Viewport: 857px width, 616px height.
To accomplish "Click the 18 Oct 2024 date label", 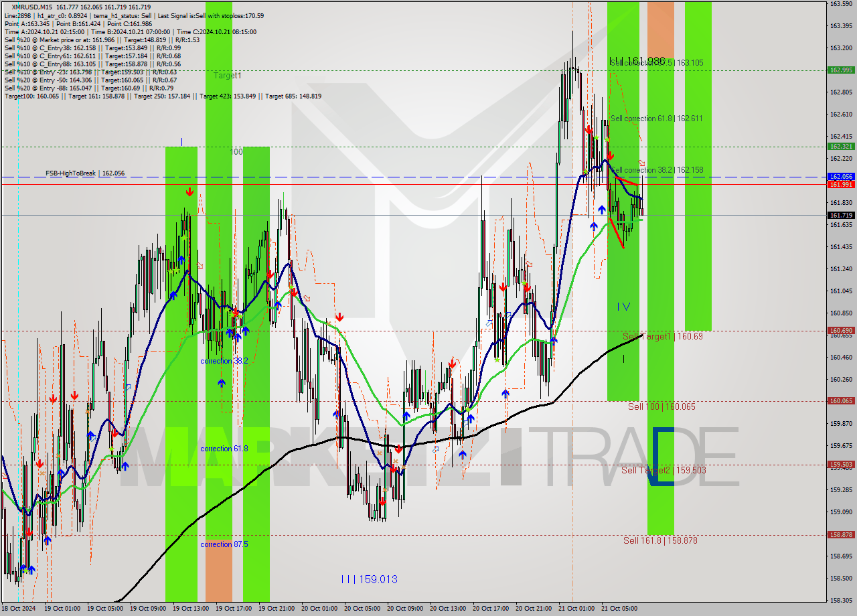I will (19, 609).
